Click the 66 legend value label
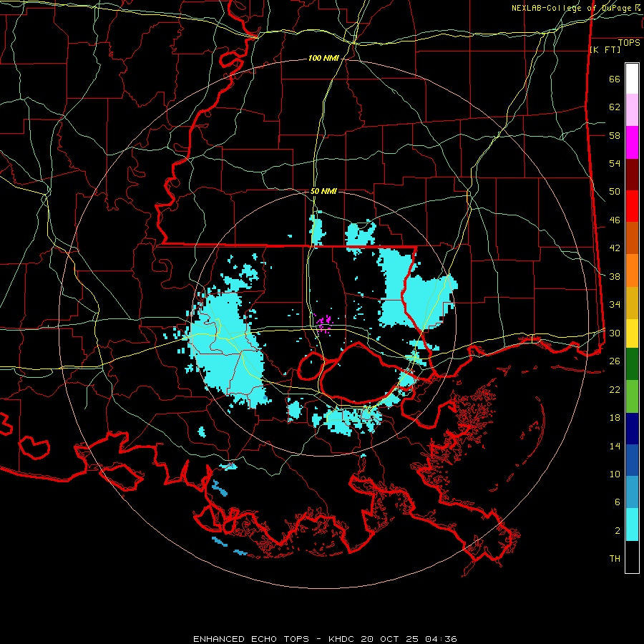The image size is (644, 644). pos(615,79)
